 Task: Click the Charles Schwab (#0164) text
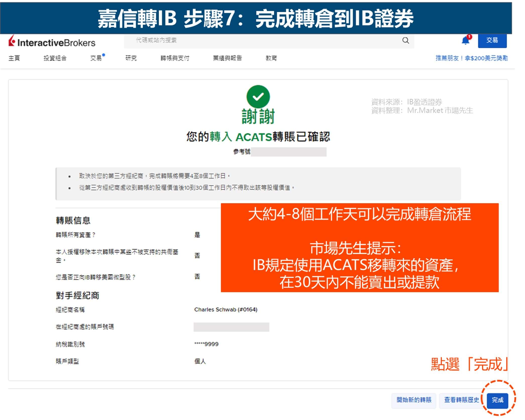point(226,309)
